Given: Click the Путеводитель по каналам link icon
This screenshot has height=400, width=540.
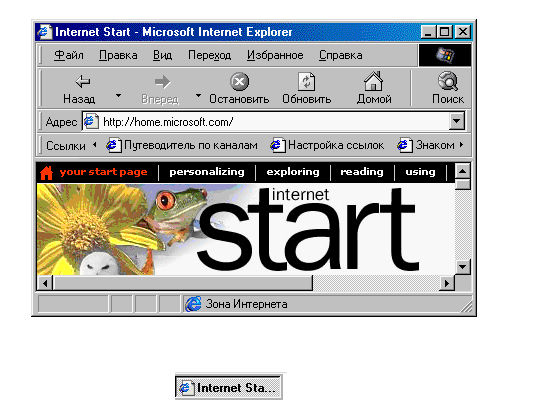Looking at the screenshot, I should (114, 145).
